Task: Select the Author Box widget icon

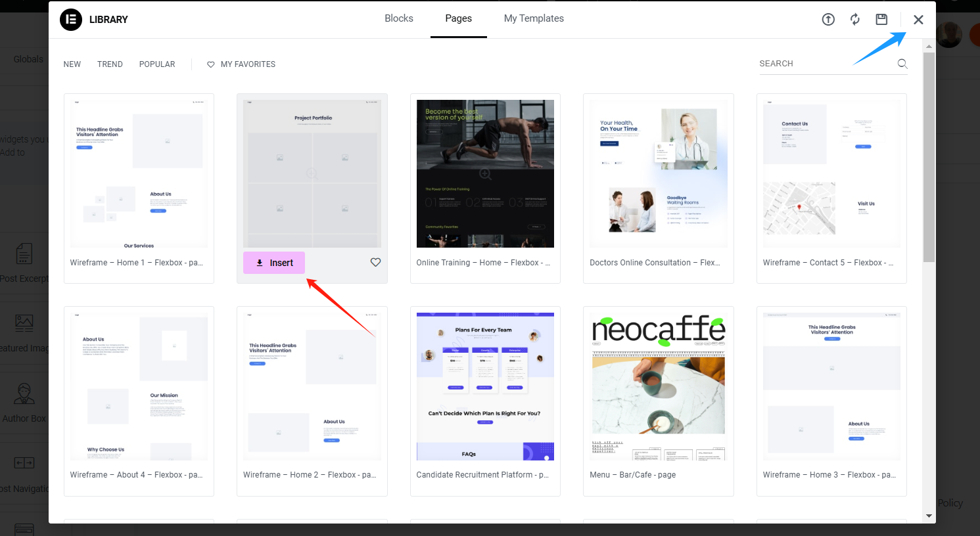Action: tap(24, 393)
